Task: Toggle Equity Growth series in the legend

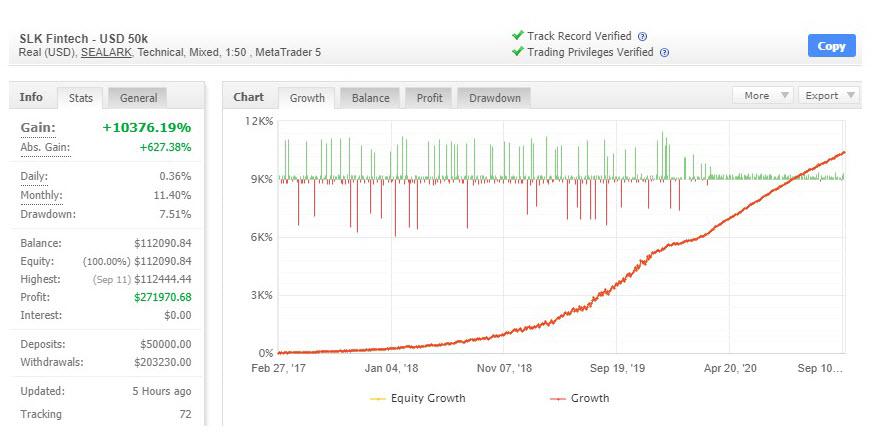Action: click(418, 398)
